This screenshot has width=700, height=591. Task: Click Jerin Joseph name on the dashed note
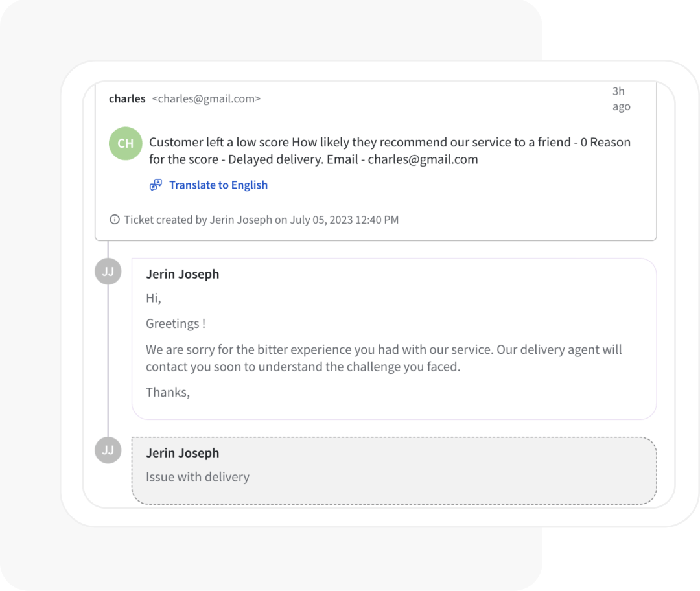point(182,453)
